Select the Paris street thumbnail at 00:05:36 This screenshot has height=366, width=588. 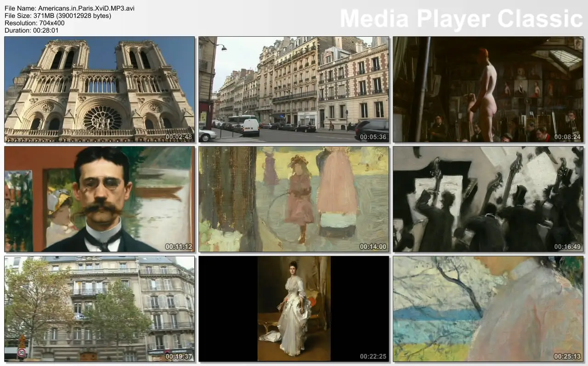(294, 89)
